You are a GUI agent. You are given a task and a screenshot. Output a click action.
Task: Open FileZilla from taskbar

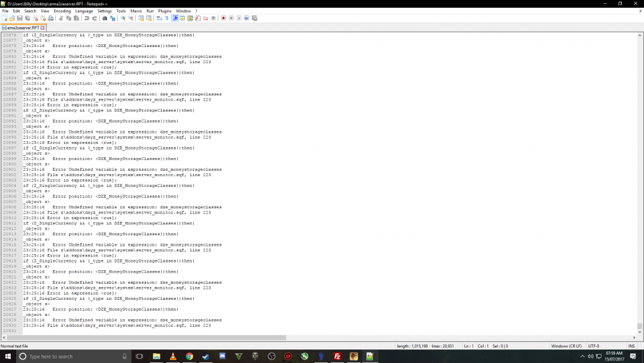click(x=337, y=357)
